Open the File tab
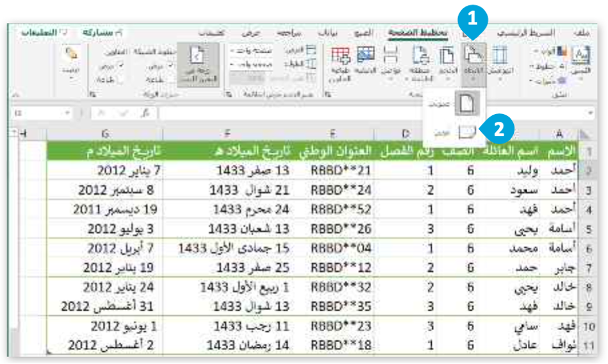This screenshot has height=364, width=608. (581, 33)
